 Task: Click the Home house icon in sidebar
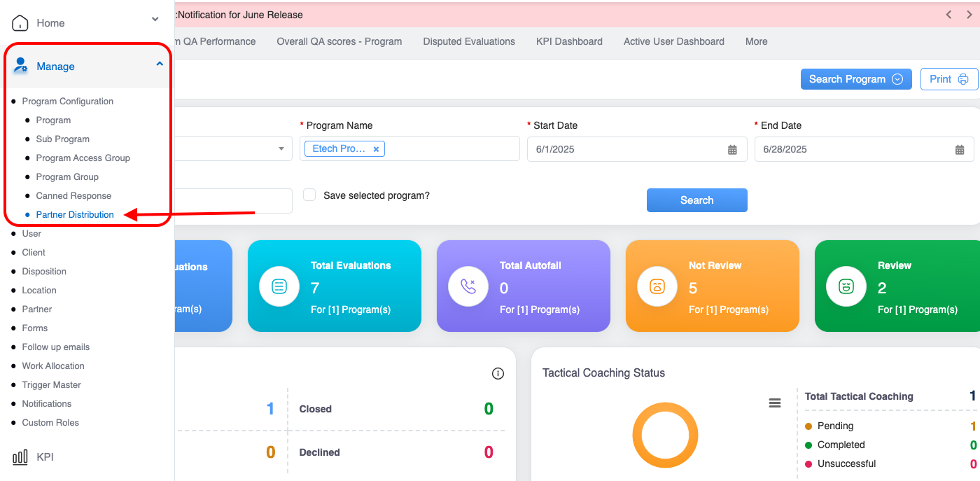point(20,22)
